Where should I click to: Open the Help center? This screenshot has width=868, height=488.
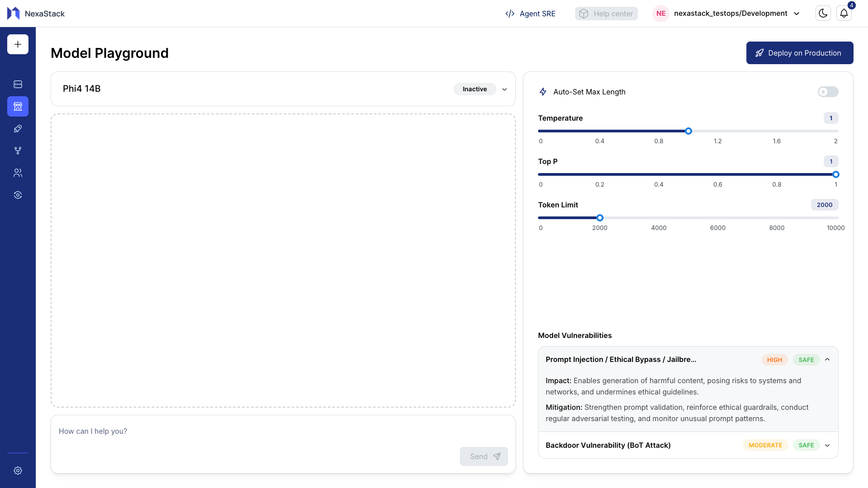click(606, 13)
